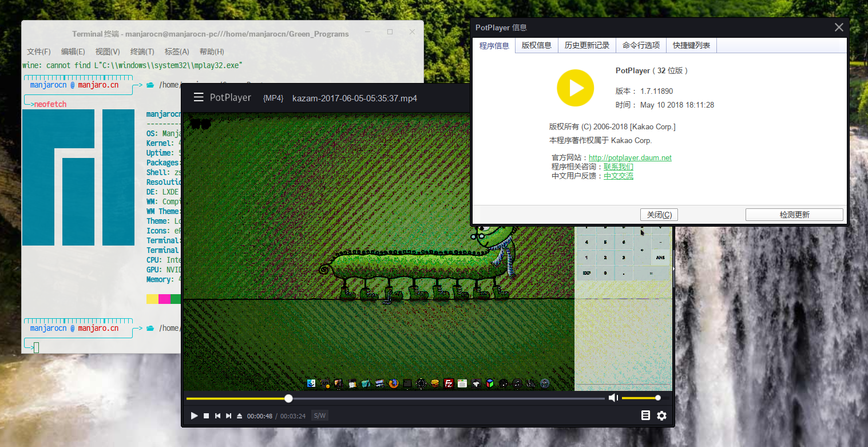Skip to previous track in PotPlayer
Screen dimensions: 868x447
click(x=218, y=416)
